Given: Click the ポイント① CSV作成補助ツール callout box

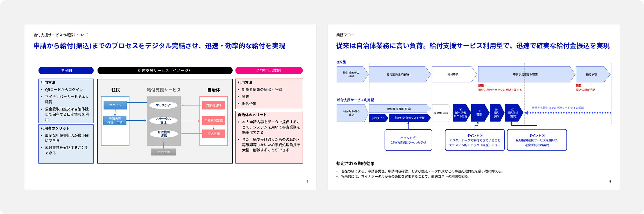Looking at the screenshot, I should click(x=408, y=140).
